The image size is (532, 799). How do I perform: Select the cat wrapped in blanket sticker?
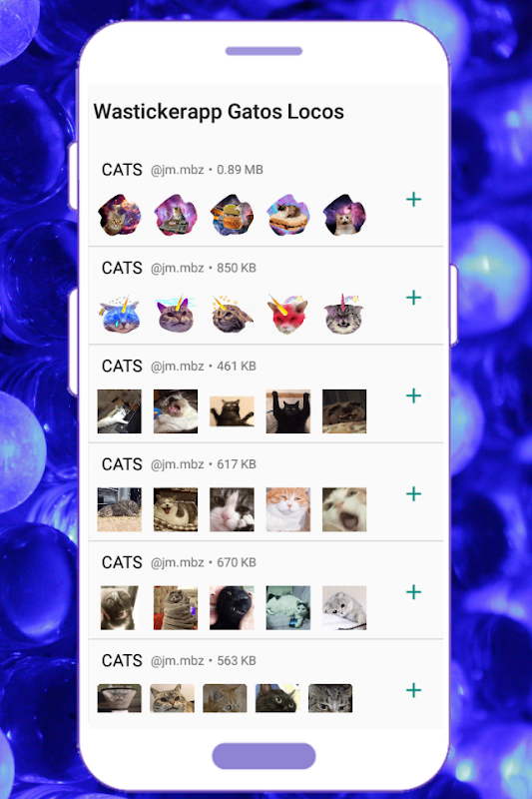[x=176, y=608]
